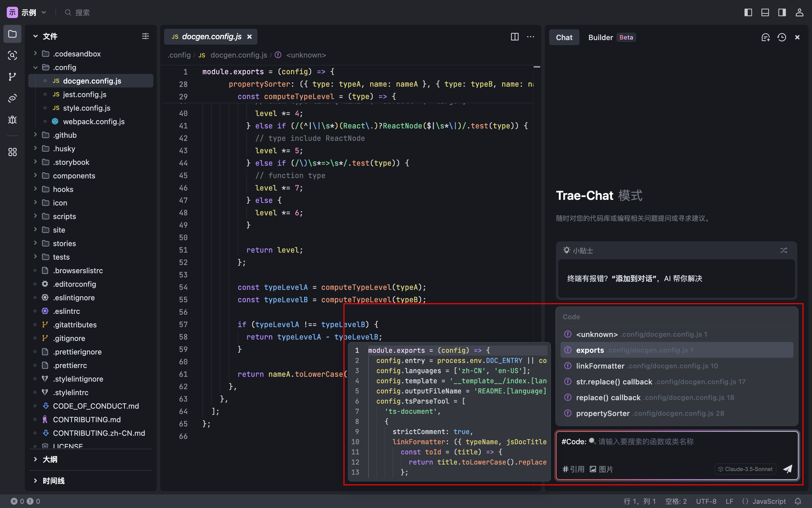Select exports from the Code suggestions

click(x=677, y=350)
